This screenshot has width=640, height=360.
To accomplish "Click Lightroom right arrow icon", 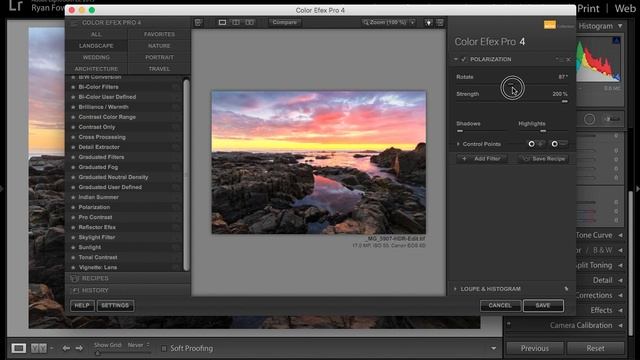I will pos(79,348).
